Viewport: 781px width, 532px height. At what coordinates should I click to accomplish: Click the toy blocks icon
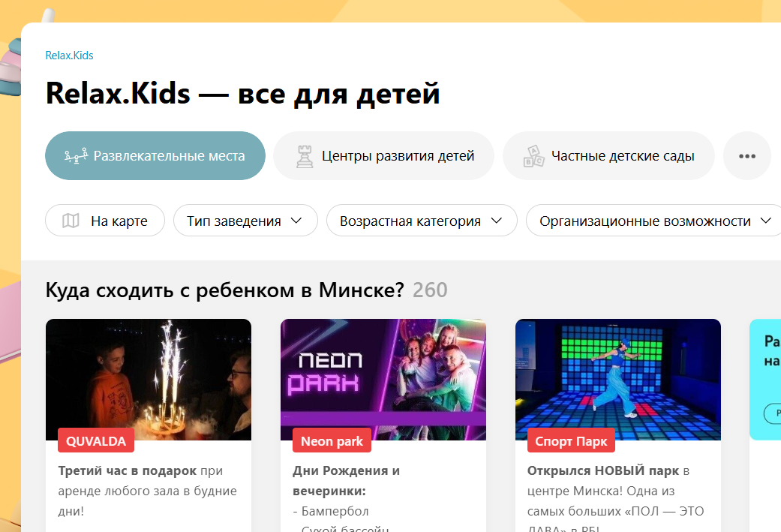(533, 156)
